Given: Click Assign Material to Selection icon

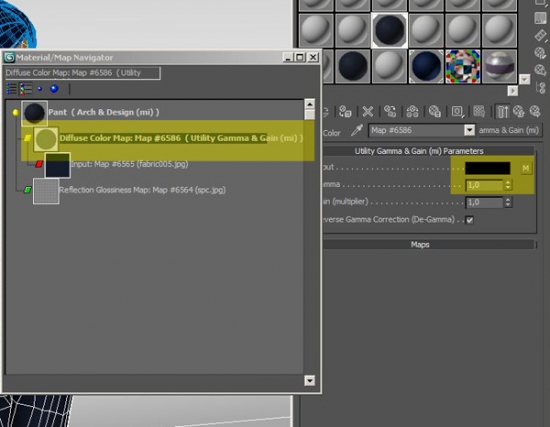Looking at the screenshot, I should (x=346, y=112).
